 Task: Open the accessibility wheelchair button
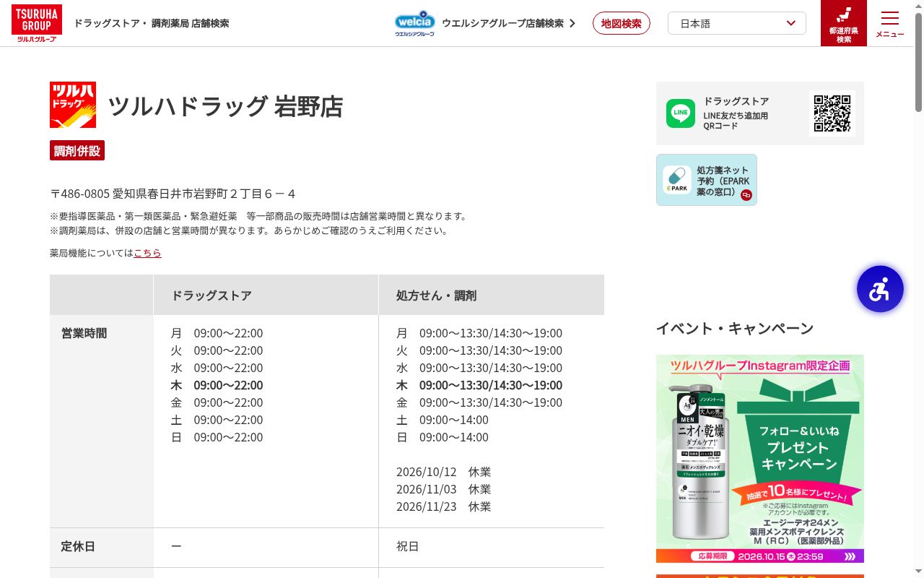880,289
